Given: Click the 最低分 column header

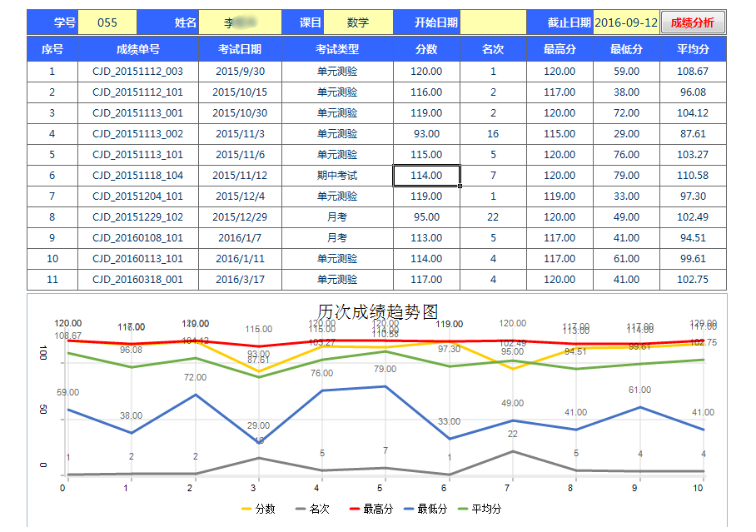Looking at the screenshot, I should tap(626, 49).
